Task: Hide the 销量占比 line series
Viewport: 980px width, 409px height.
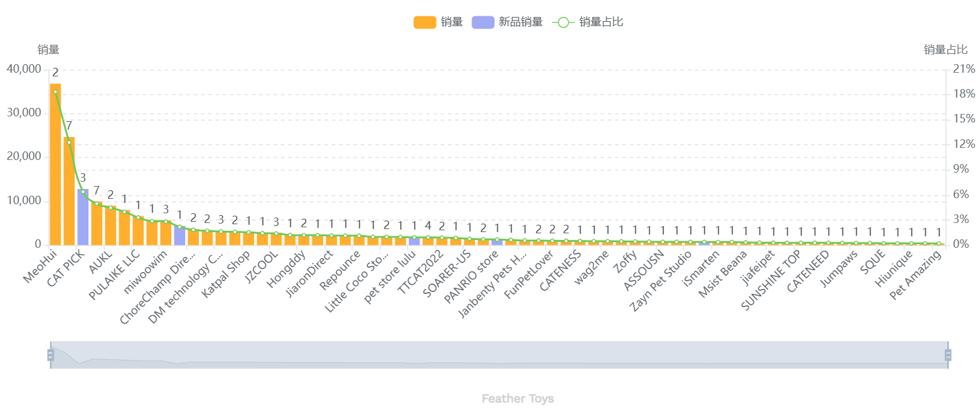Action: click(x=600, y=22)
